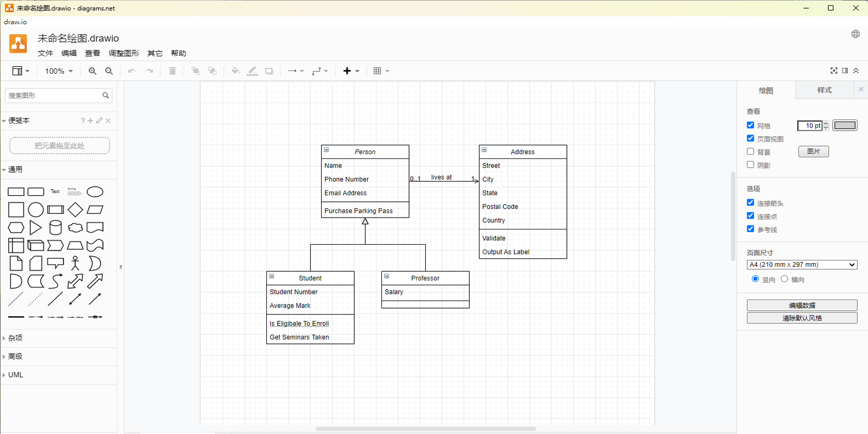The image size is (868, 434).
Task: Switch to the 样式 tab
Action: tap(824, 90)
